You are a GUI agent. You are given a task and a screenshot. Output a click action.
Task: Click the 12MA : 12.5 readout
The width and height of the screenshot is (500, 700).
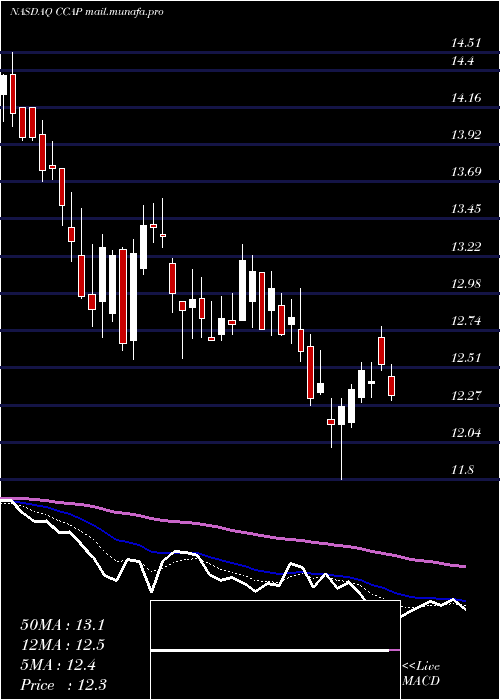(62, 645)
